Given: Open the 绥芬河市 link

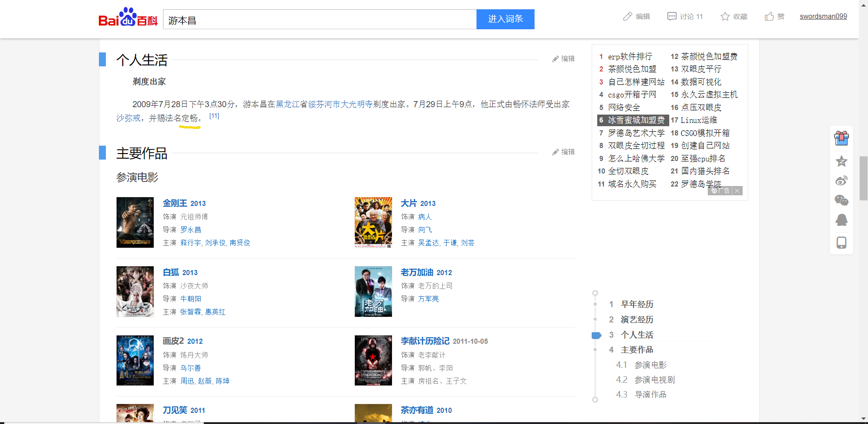Looking at the screenshot, I should click(324, 104).
